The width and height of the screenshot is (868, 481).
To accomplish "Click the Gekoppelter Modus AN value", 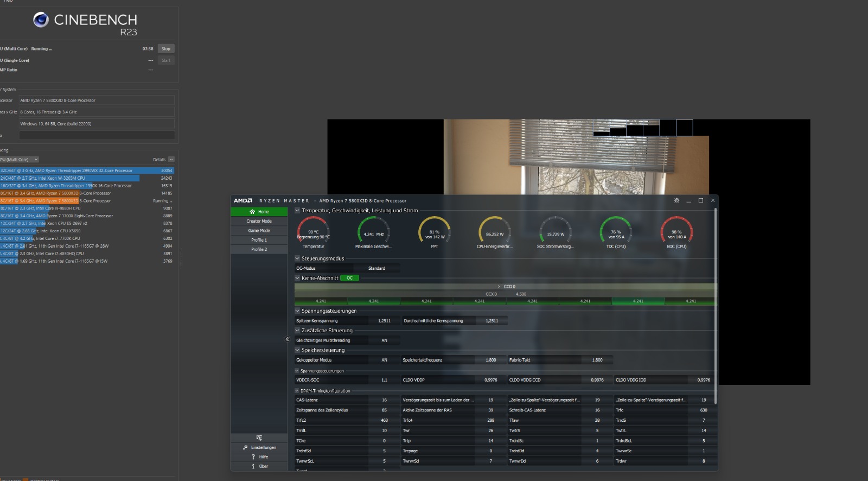I will coord(384,360).
